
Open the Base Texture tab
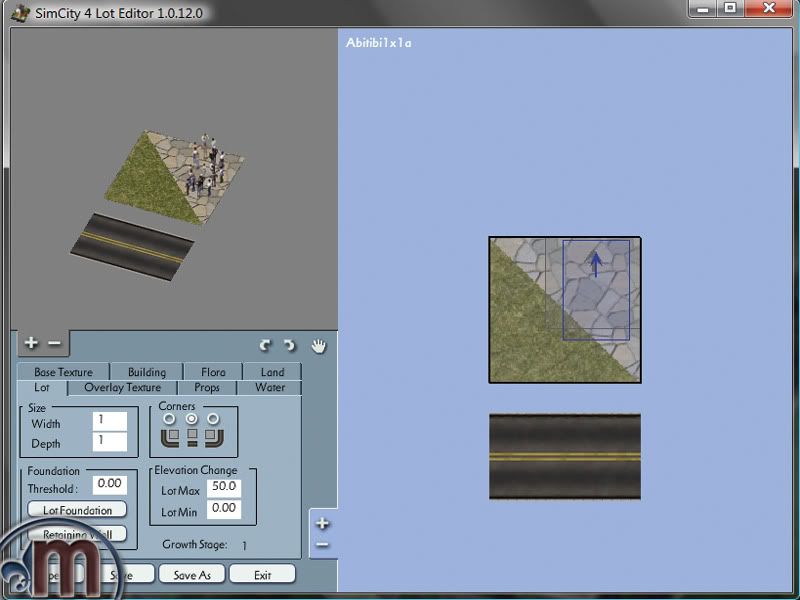pos(63,372)
